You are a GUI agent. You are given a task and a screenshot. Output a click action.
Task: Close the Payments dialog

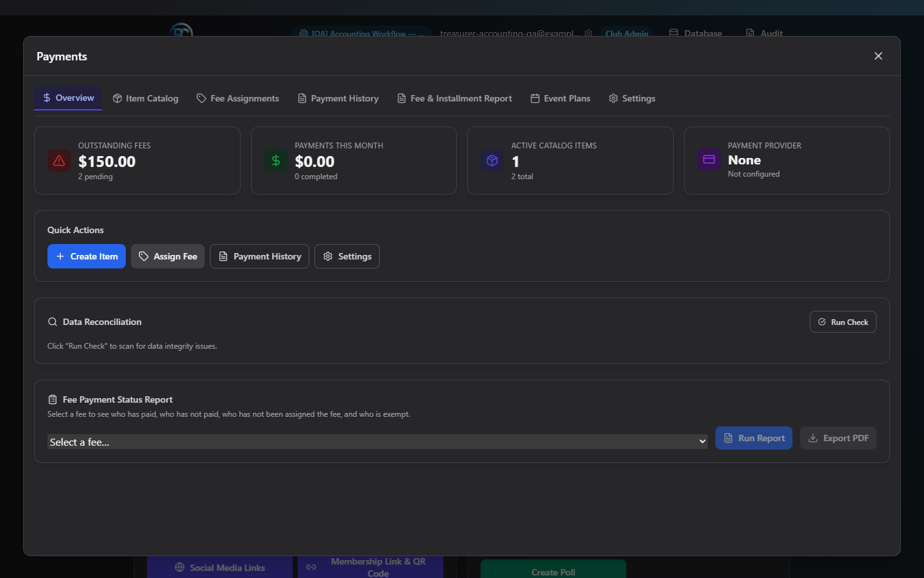click(878, 56)
